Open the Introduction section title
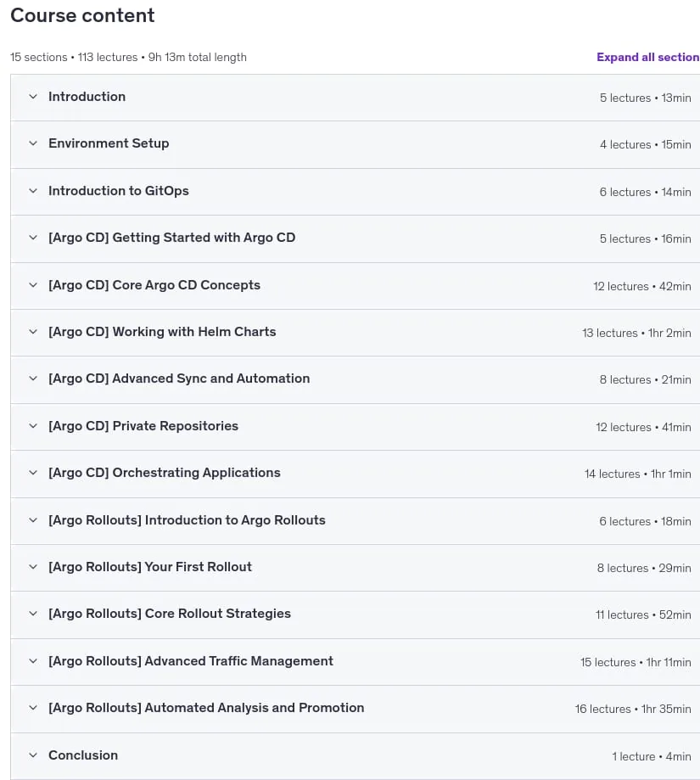The height and width of the screenshot is (780, 700). [87, 97]
